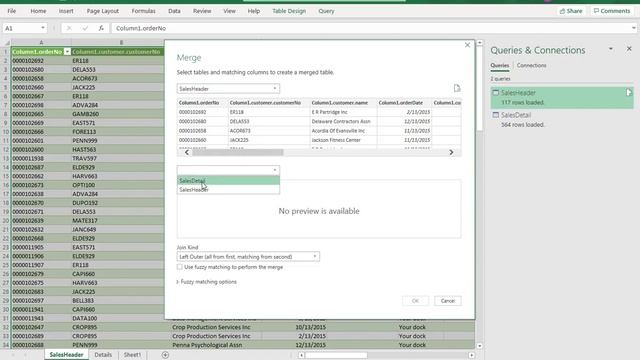Open the View ribbon tab
Image resolution: width=640 pixels, height=360 pixels.
(x=229, y=11)
